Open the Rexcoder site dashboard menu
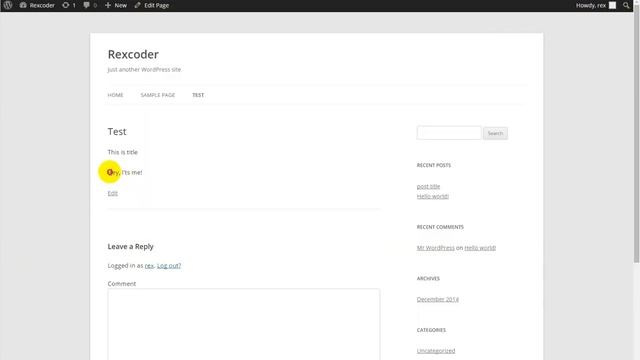 tap(37, 5)
